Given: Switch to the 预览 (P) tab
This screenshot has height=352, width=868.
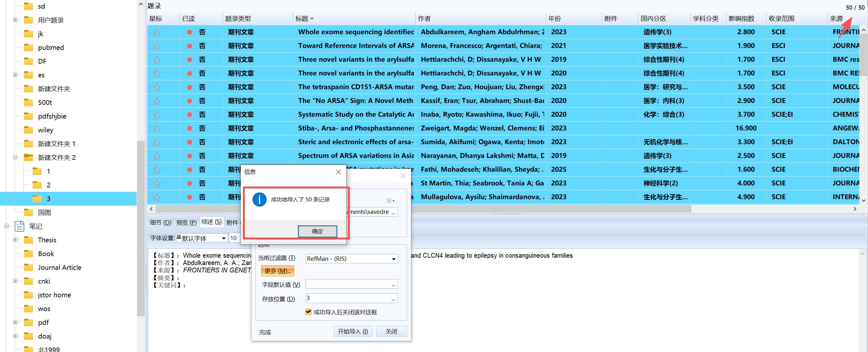Looking at the screenshot, I should [186, 222].
